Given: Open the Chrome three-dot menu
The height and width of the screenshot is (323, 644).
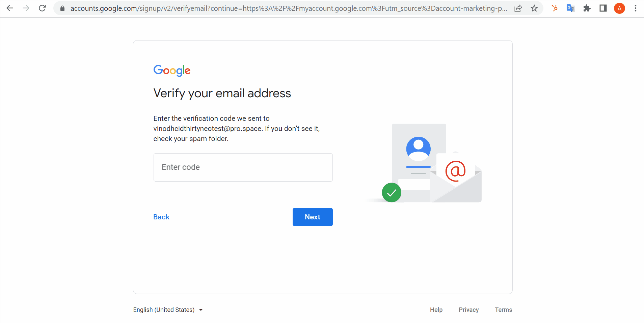Looking at the screenshot, I should [636, 8].
